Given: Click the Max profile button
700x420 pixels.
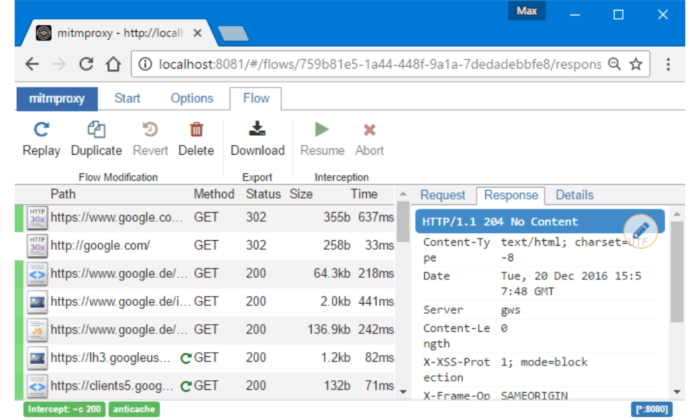Looking at the screenshot, I should (527, 11).
